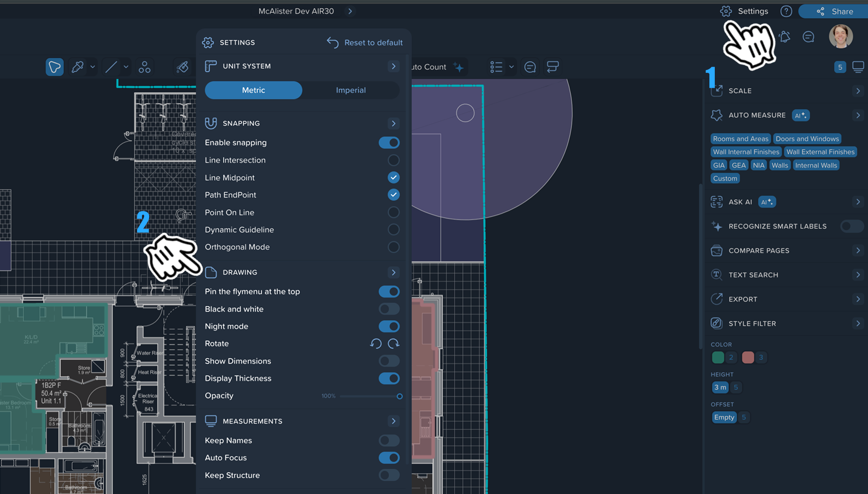Switch unit system to Imperial
Image resolution: width=868 pixels, height=494 pixels.
point(350,90)
